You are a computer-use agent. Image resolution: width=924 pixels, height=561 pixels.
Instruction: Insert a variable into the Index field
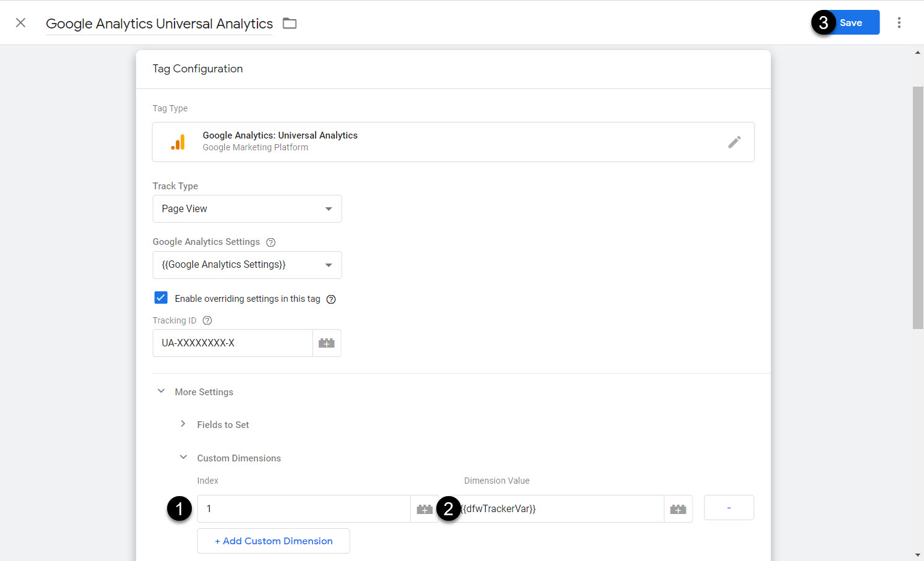pyautogui.click(x=425, y=509)
